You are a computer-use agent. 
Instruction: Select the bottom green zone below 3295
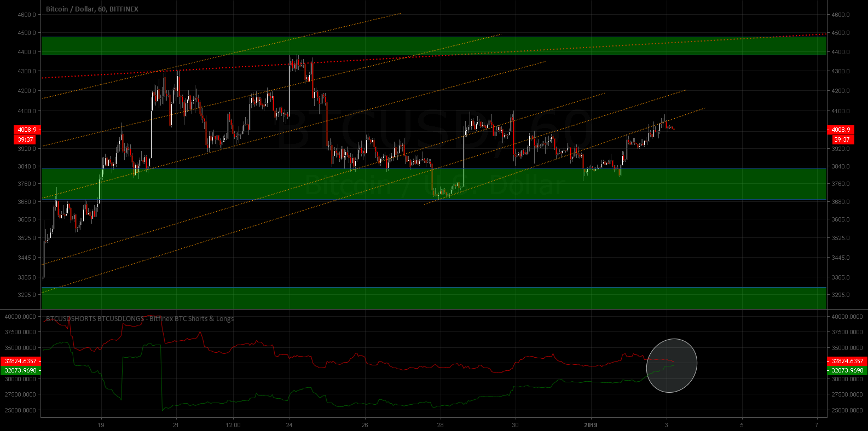pos(433,298)
